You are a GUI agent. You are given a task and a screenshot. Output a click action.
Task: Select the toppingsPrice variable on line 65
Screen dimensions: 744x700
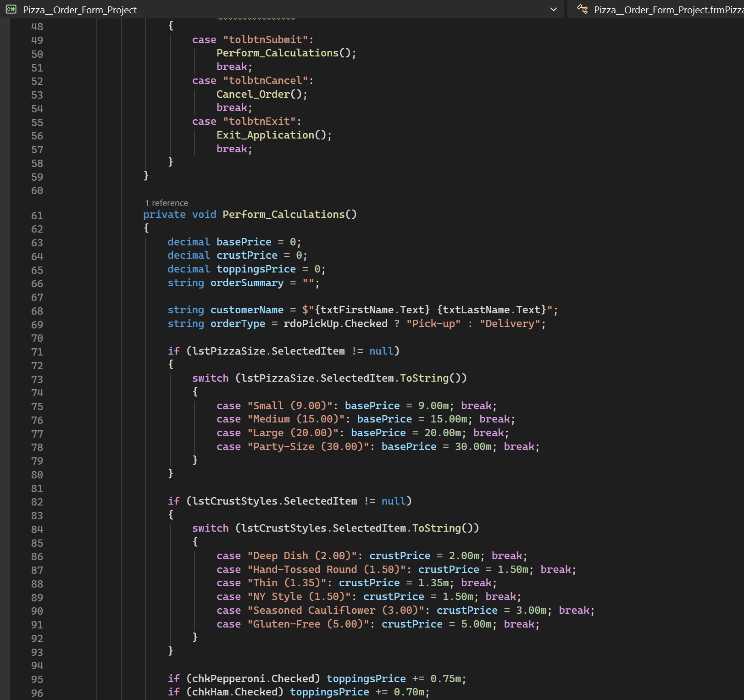[256, 269]
